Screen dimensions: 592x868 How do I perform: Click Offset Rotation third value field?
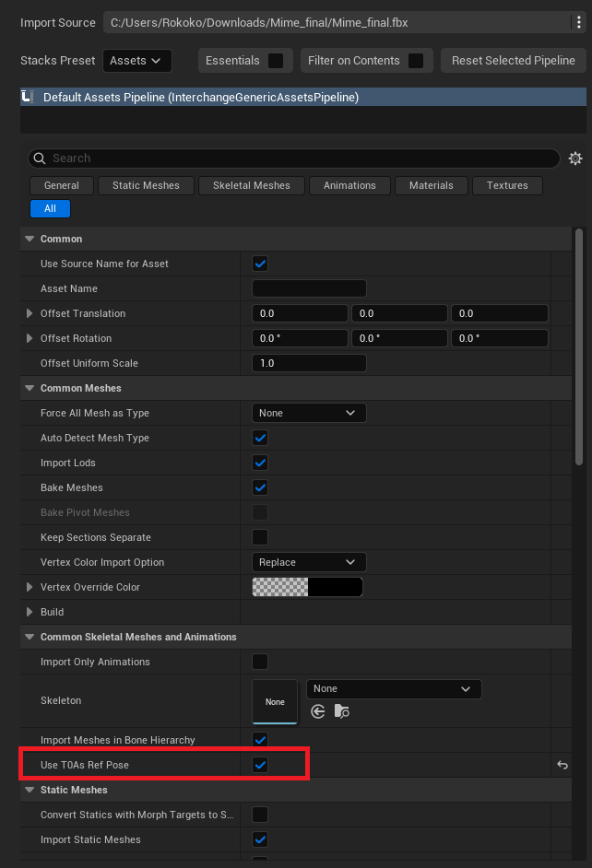(500, 338)
